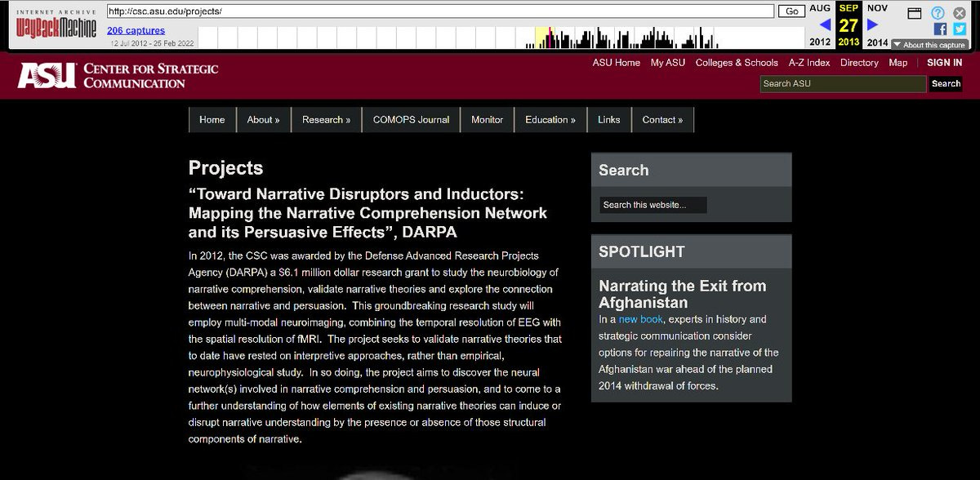Expand the Research » menu
The image size is (980, 480).
tap(326, 119)
